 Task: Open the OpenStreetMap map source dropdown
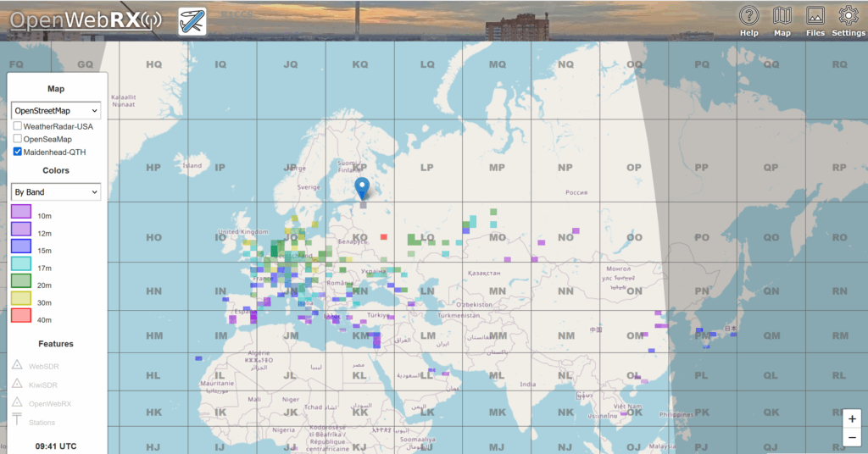coord(56,110)
